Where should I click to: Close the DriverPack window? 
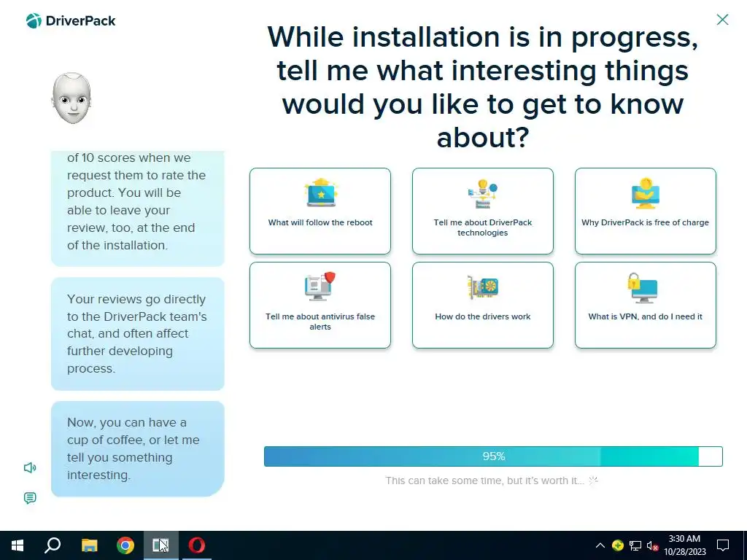[722, 20]
